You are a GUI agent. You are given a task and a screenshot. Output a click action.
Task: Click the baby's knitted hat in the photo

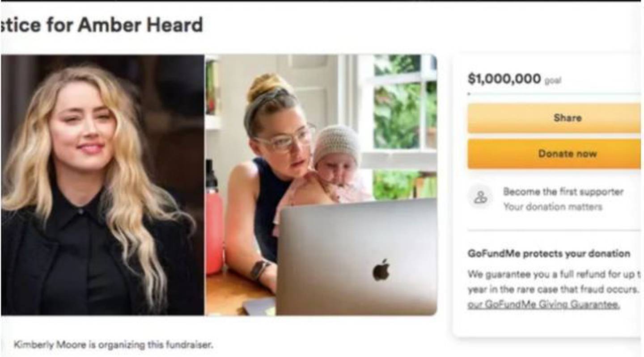pos(337,143)
